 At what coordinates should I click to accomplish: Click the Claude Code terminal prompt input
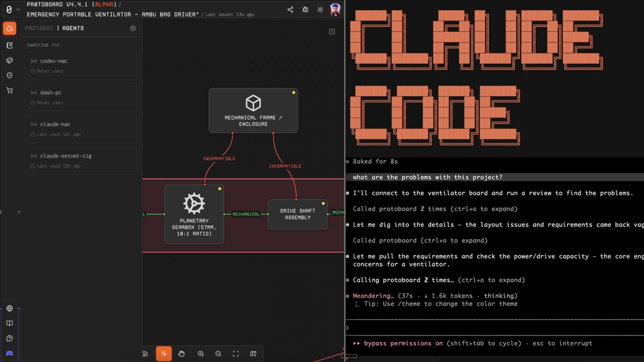coord(495,327)
